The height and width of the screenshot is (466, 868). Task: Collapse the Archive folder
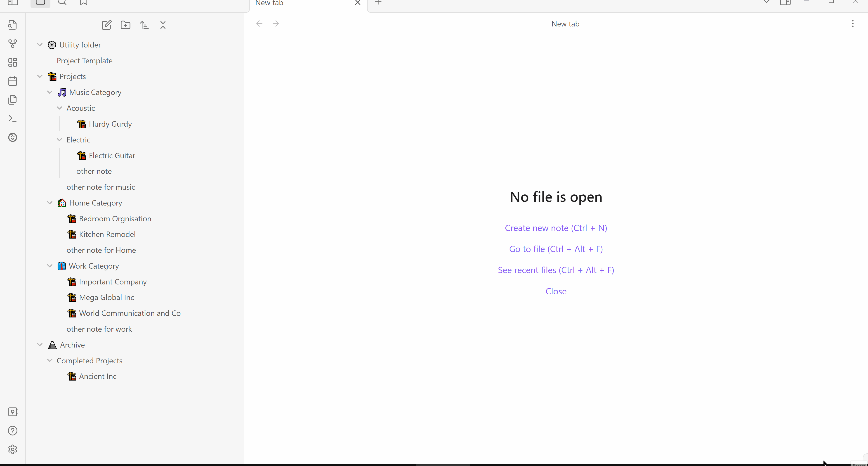pyautogui.click(x=40, y=345)
